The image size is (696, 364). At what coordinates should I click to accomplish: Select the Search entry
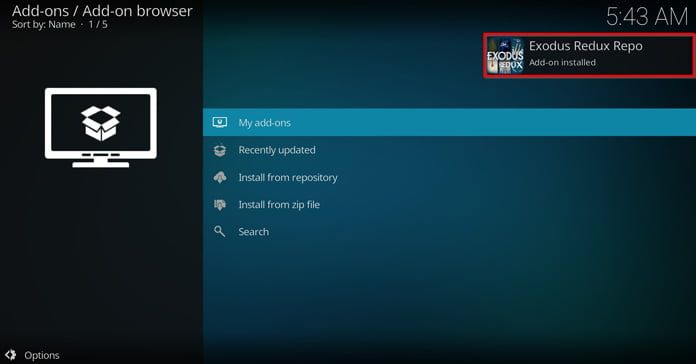coord(449,232)
